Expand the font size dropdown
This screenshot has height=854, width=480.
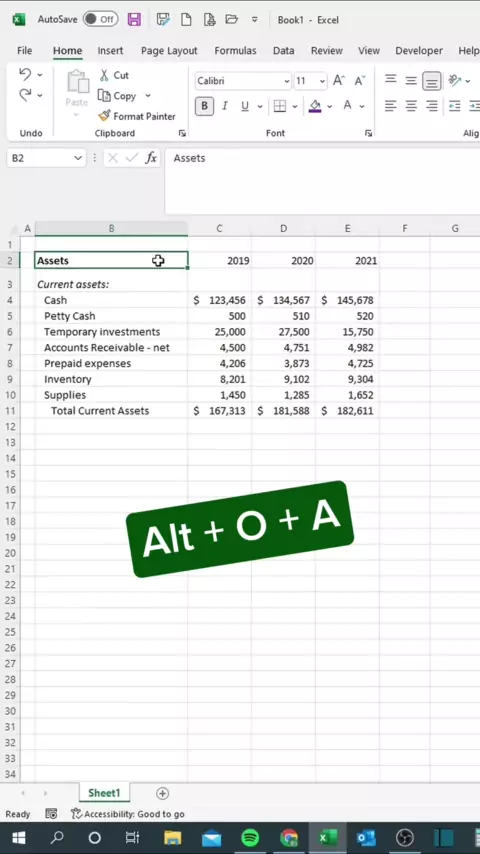(x=322, y=81)
